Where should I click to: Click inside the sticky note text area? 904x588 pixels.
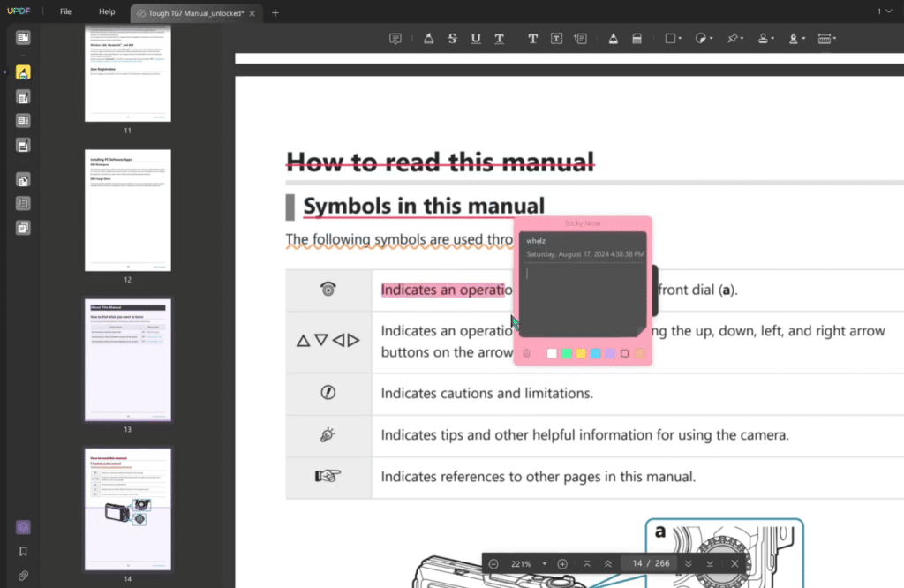coord(583,300)
